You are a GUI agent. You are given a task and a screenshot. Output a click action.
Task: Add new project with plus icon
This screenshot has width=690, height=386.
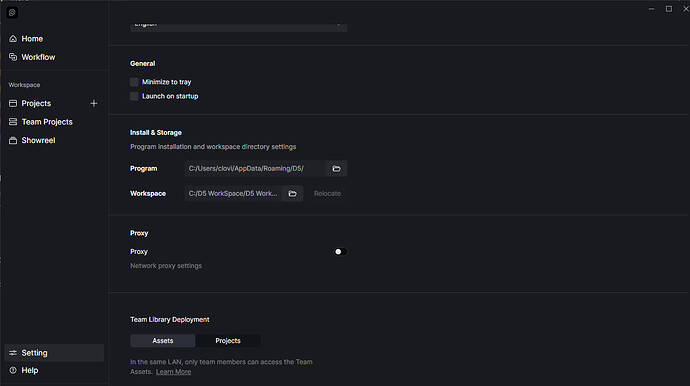(x=94, y=103)
